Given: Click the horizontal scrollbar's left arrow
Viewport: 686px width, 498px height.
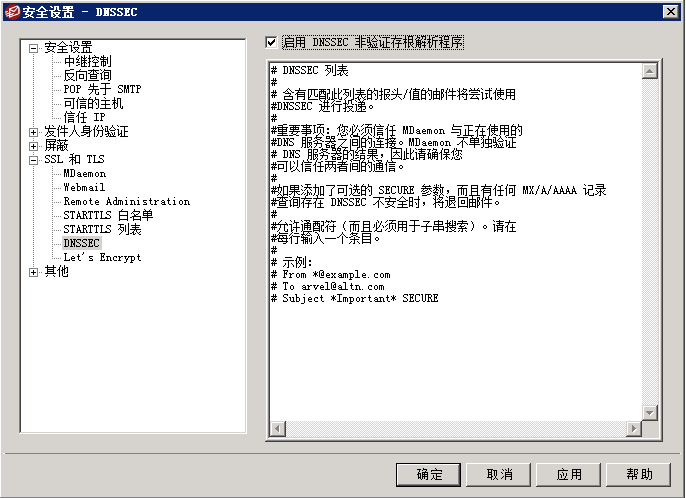Looking at the screenshot, I should tap(277, 428).
